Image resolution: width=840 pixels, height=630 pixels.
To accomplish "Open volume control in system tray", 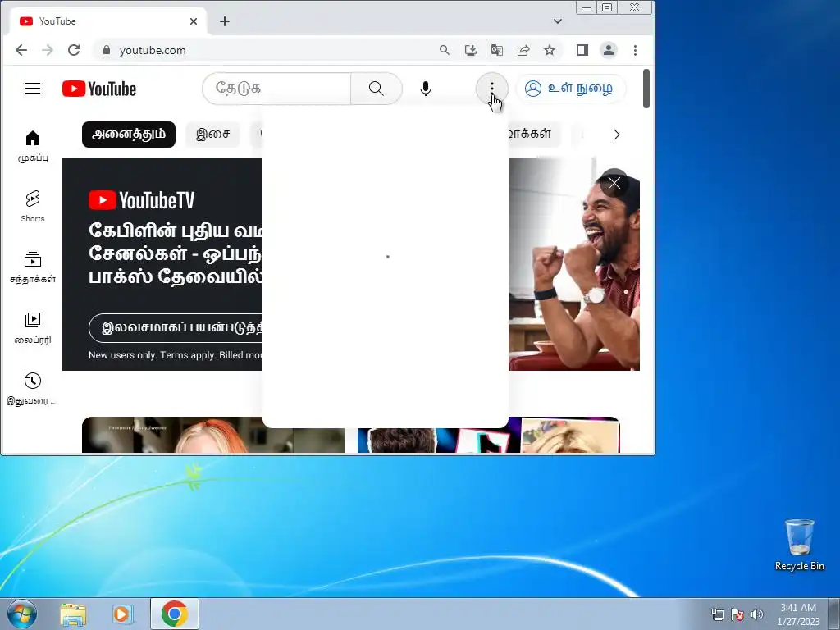I will 756,614.
